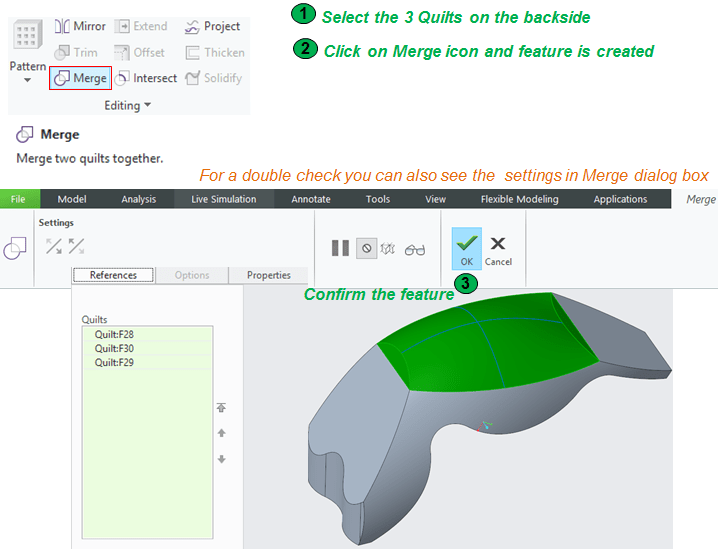Choose the Intersect tool

click(146, 78)
